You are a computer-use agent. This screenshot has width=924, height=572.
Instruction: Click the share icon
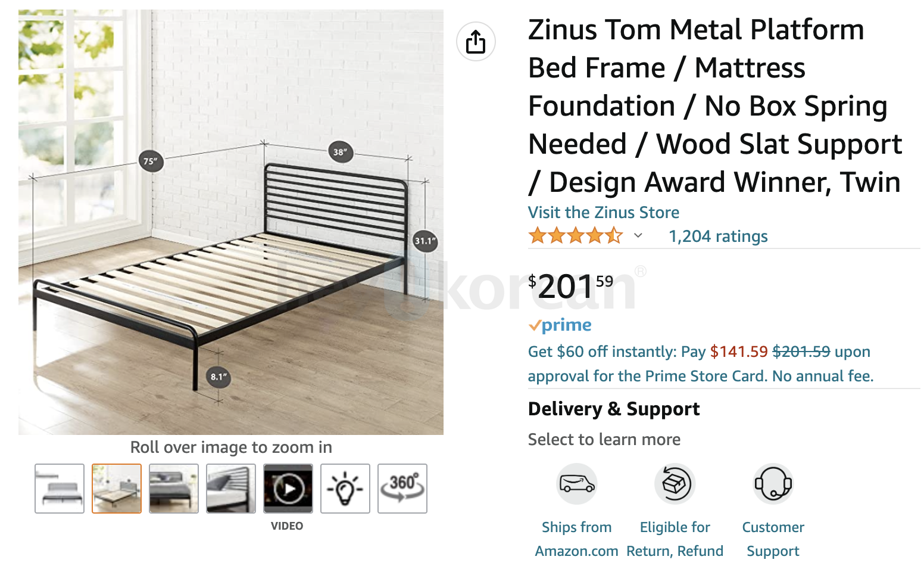click(x=475, y=42)
